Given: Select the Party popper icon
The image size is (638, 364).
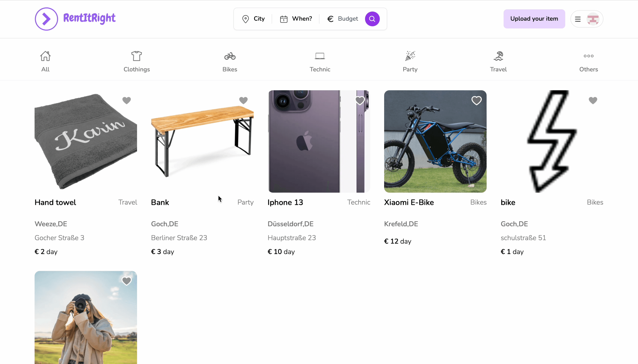Looking at the screenshot, I should click(x=410, y=56).
